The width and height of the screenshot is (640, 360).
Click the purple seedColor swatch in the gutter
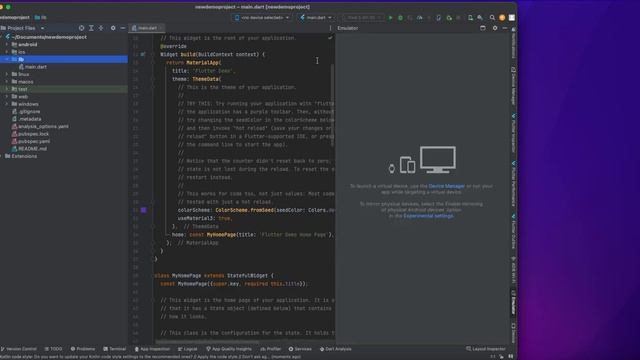coord(144,210)
